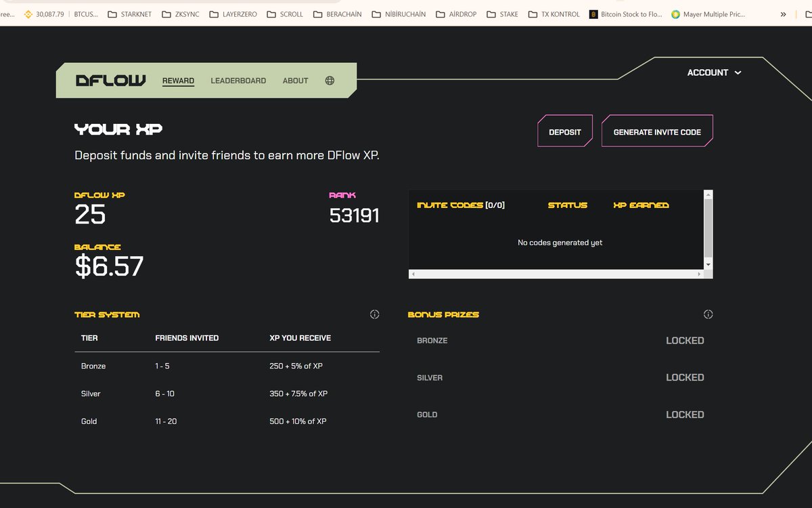The width and height of the screenshot is (812, 508).
Task: Click the invite codes scroll-up arrow
Action: point(708,195)
